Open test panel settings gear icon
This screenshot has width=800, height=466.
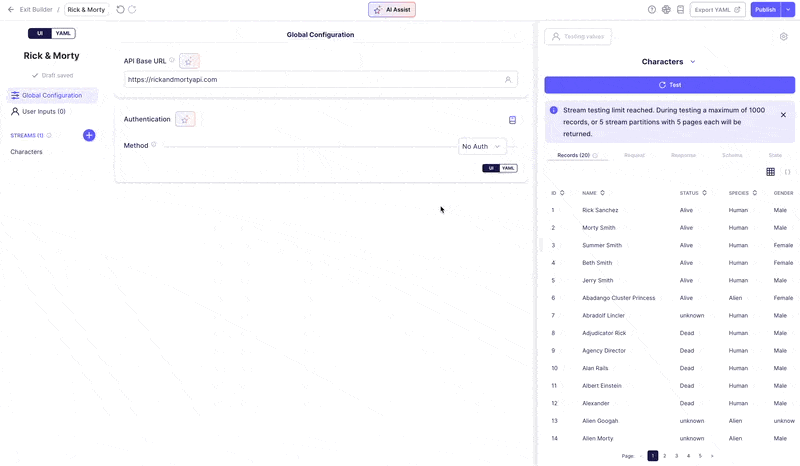784,36
